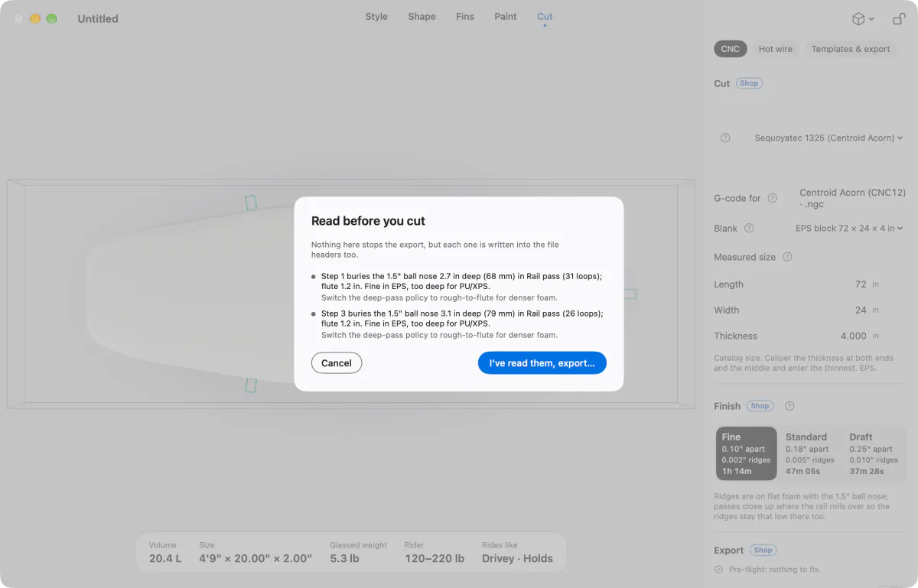
Task: Click the Rides like Drivey · Holds readout
Action: tap(517, 553)
